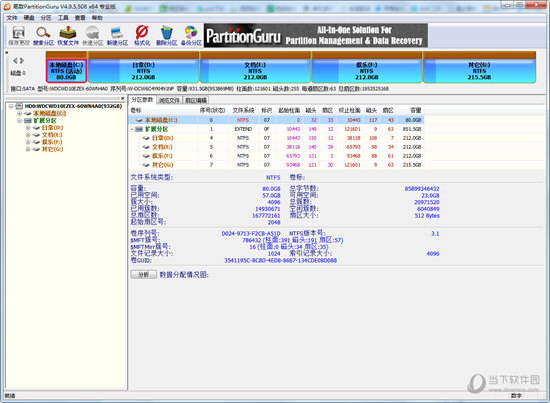This screenshot has height=403, width=550.
Task: Select 本地磁盘(C:) label in tree
Action: click(x=49, y=113)
